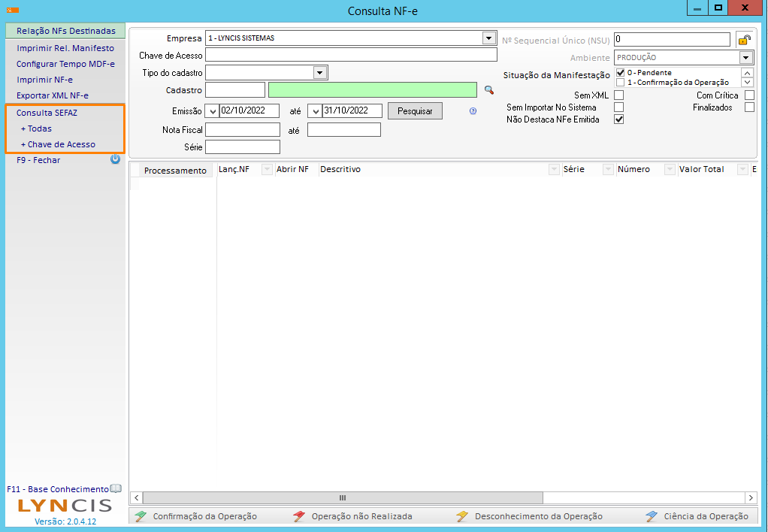Click the magnifier icon next to Cadastro

488,90
